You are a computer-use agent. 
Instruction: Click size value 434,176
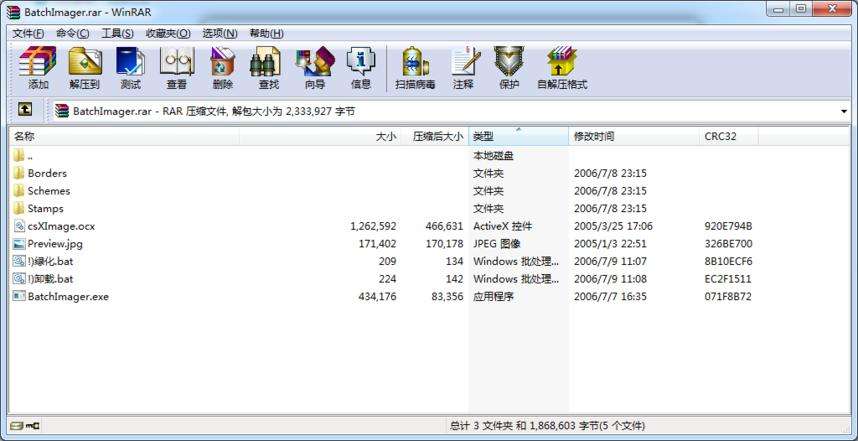click(x=377, y=297)
